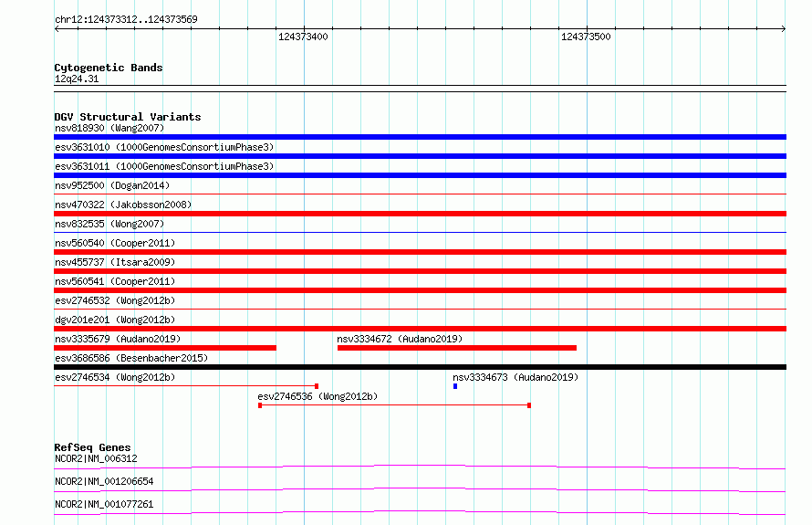Click the nsv952500 (Dogan2014) label
The height and width of the screenshot is (525, 812).
[112, 185]
